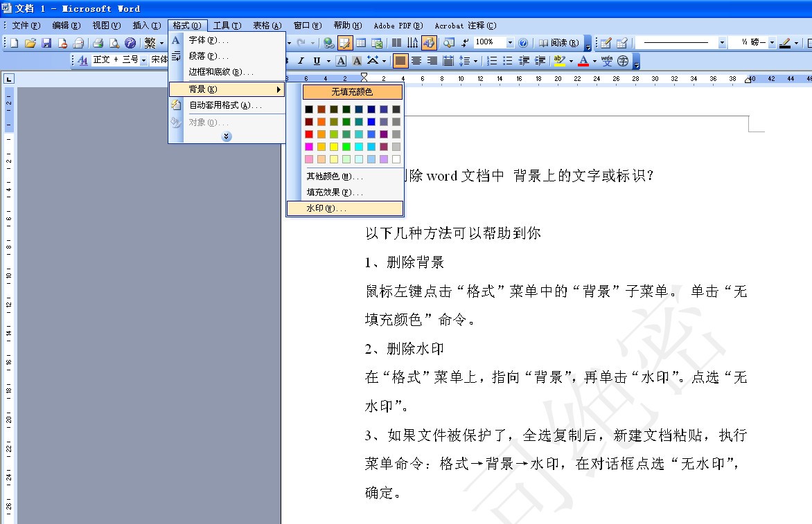Expand the Format menu using double chevron
Viewport: 812px width, 524px height.
(227, 136)
